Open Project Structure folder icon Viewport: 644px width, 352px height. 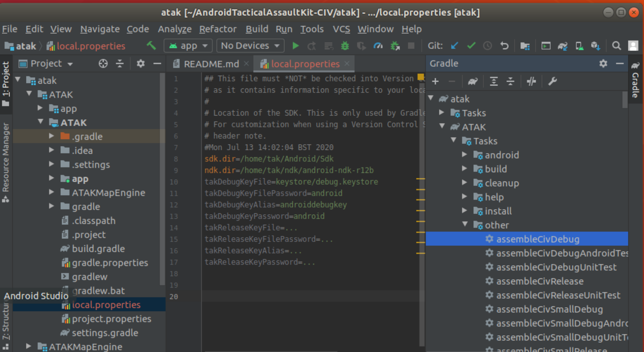pyautogui.click(x=525, y=46)
